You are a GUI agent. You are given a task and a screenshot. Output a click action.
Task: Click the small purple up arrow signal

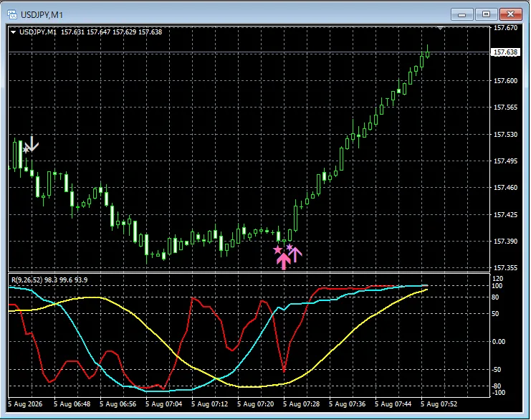click(x=295, y=254)
